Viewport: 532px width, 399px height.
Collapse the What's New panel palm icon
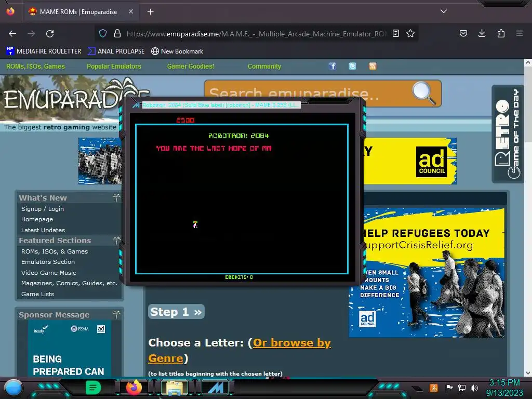click(x=116, y=197)
